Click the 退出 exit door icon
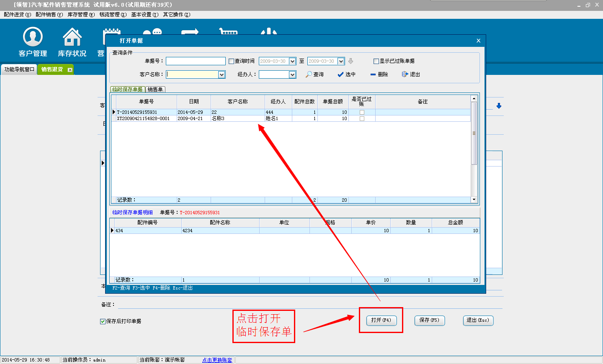 tap(405, 74)
